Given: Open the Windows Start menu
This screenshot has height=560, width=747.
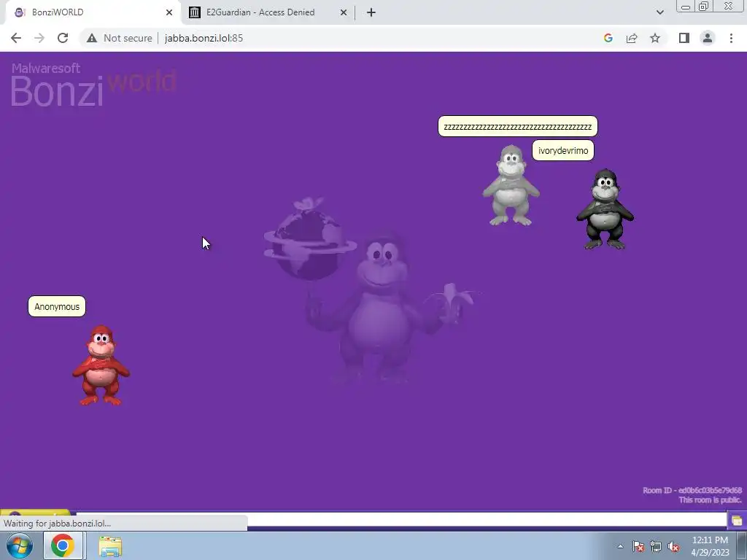Looking at the screenshot, I should [x=20, y=545].
